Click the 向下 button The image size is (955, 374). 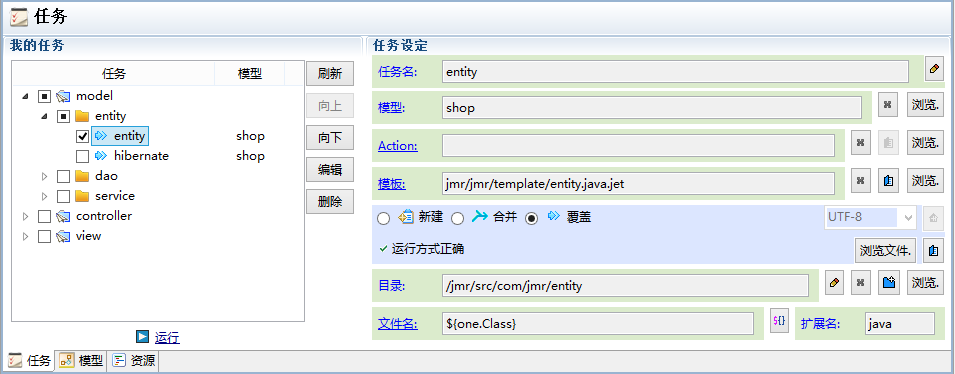tap(330, 138)
